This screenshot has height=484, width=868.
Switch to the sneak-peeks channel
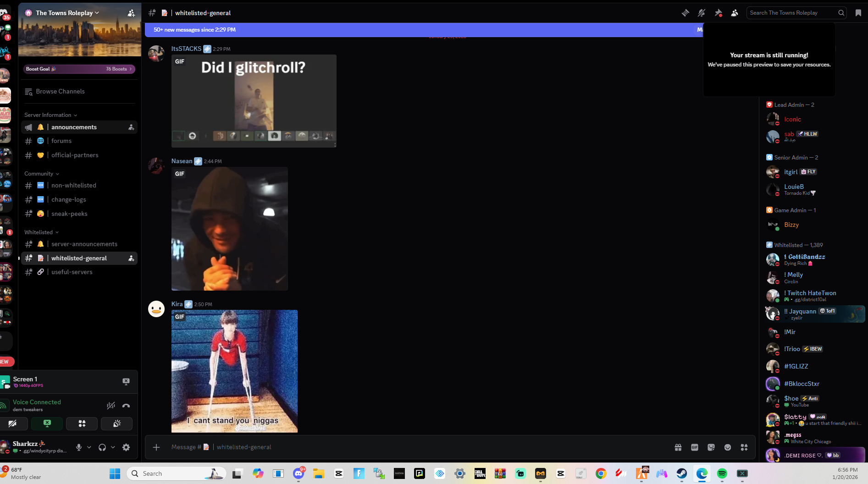(69, 214)
